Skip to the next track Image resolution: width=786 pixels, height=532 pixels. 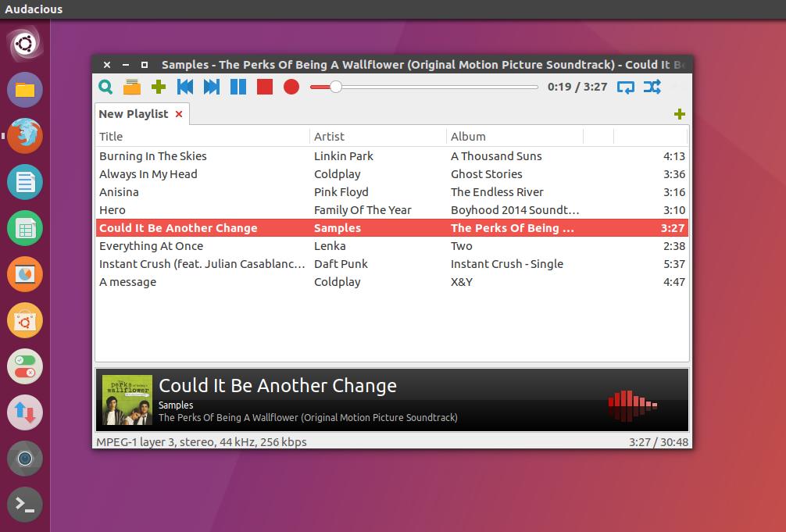(x=212, y=87)
